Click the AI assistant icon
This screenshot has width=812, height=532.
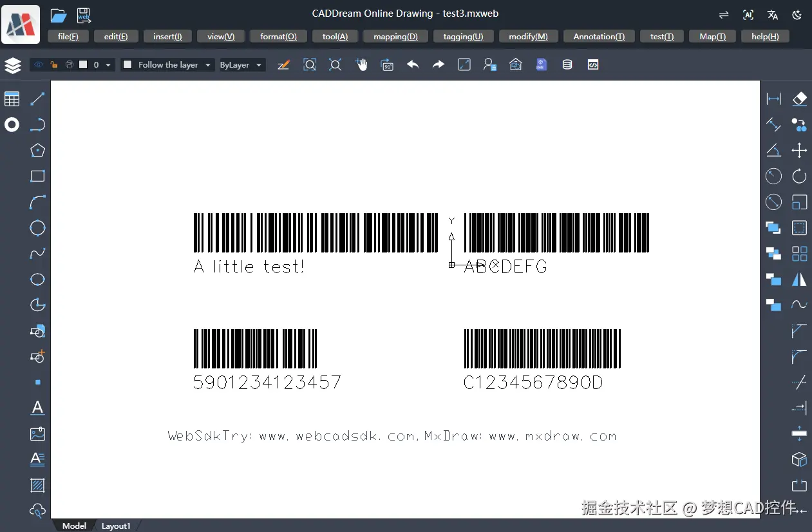tap(748, 15)
